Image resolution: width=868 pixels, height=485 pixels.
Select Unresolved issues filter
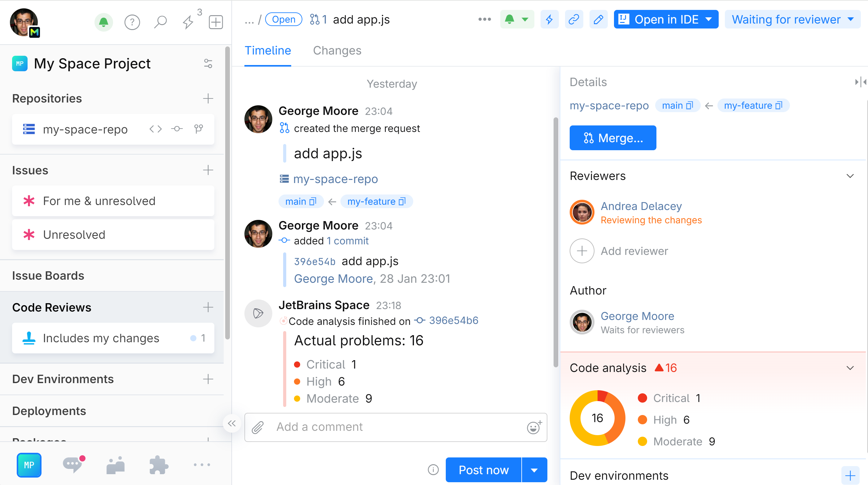(x=113, y=234)
